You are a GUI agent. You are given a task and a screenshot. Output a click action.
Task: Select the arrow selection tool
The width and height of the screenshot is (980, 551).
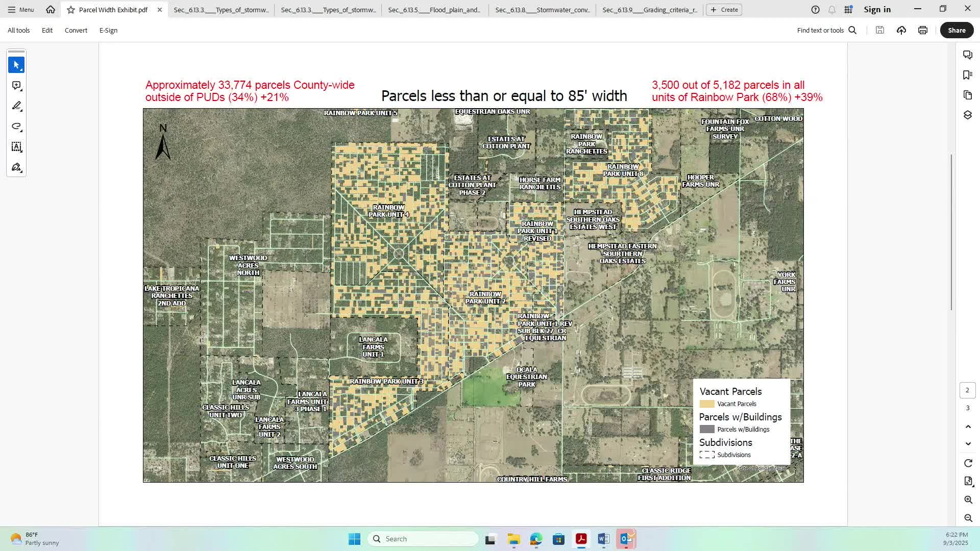point(16,65)
